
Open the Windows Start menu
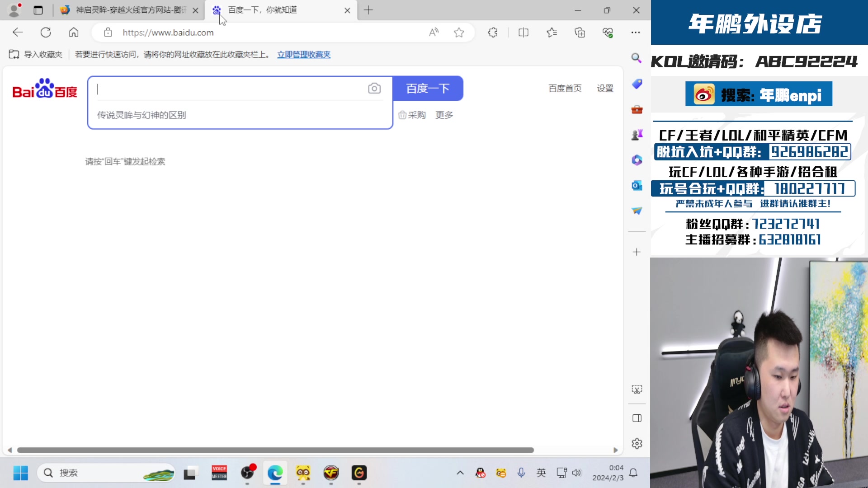point(21,473)
